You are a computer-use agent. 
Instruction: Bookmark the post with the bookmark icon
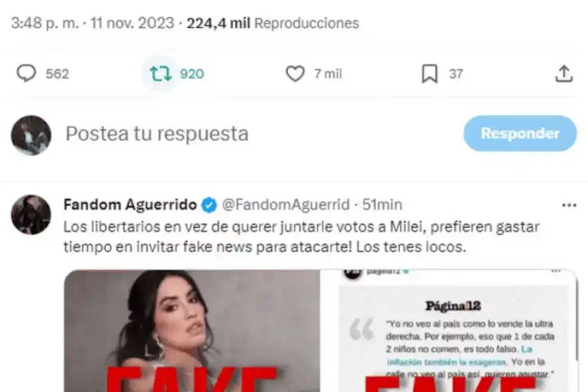429,74
